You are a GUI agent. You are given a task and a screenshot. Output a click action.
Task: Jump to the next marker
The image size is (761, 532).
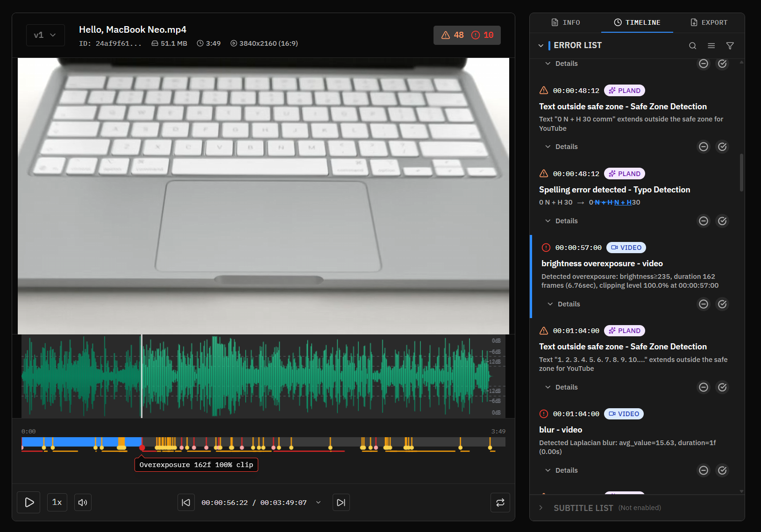coord(341,503)
